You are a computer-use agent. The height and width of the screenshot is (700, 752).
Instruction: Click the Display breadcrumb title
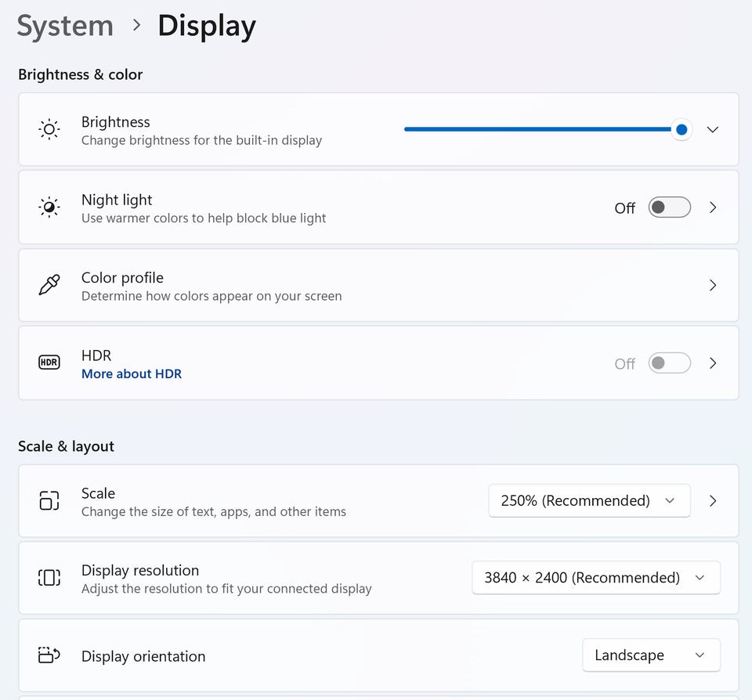tap(207, 26)
